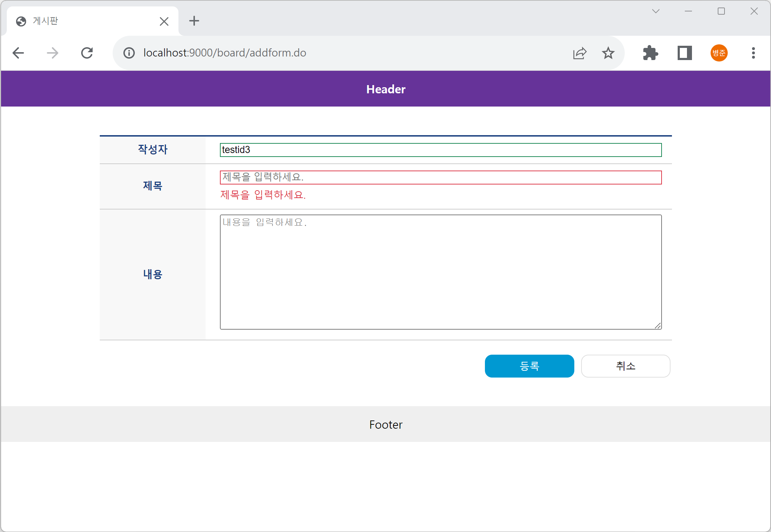Click the address bar URL

click(225, 53)
